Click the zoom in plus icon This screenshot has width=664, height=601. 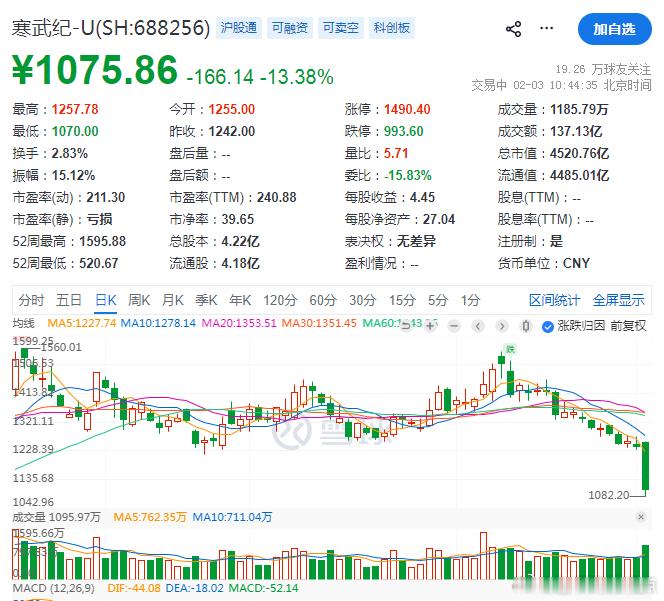click(x=430, y=326)
